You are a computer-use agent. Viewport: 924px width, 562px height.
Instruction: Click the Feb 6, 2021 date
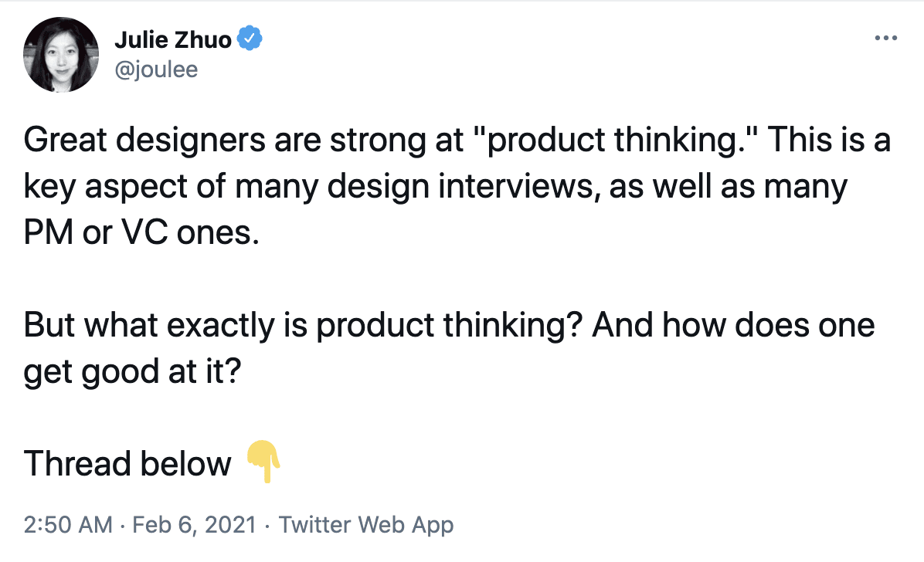click(x=195, y=524)
